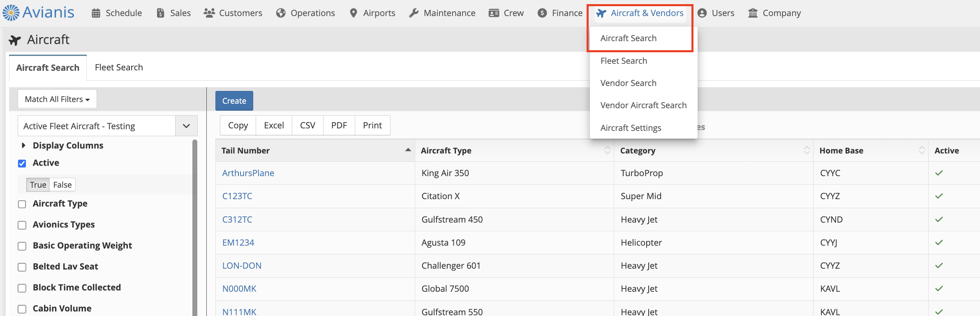Image resolution: width=980 pixels, height=316 pixels.
Task: Click the Helicopter category cell
Action: coord(714,243)
